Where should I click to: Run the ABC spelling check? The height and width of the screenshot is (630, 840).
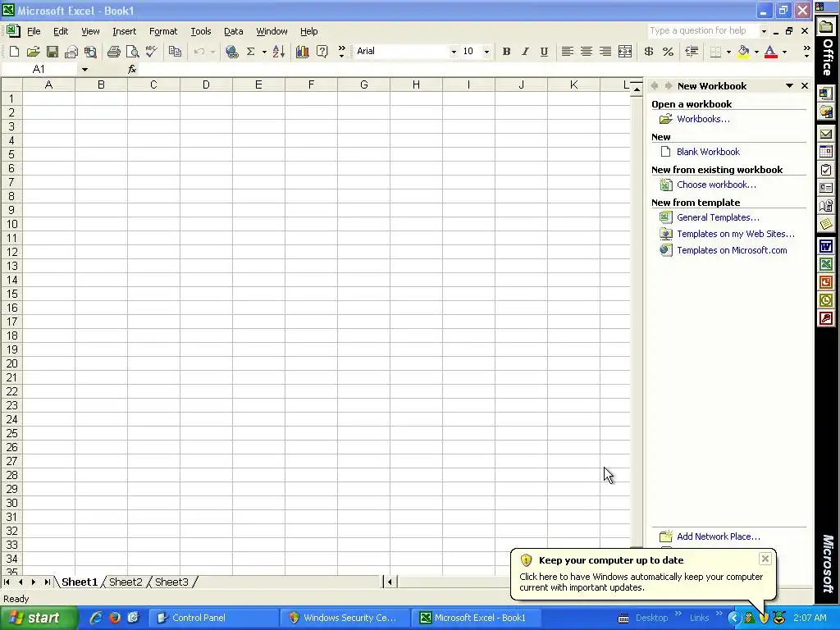(x=152, y=52)
